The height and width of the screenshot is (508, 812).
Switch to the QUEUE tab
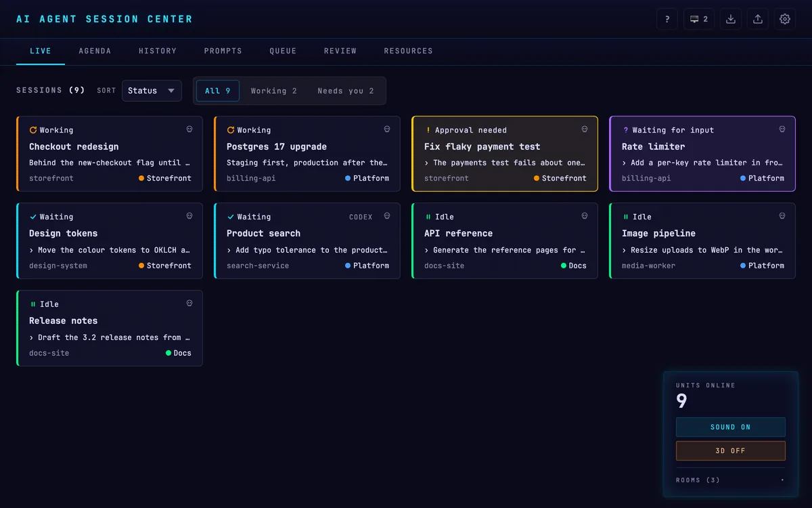(x=283, y=51)
